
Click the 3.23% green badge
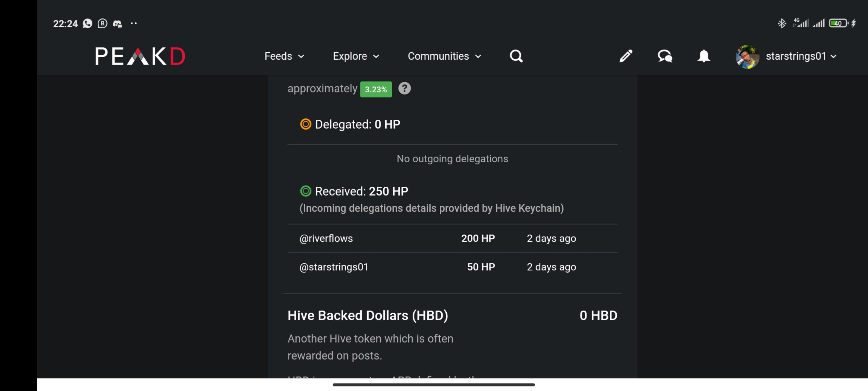tap(376, 89)
